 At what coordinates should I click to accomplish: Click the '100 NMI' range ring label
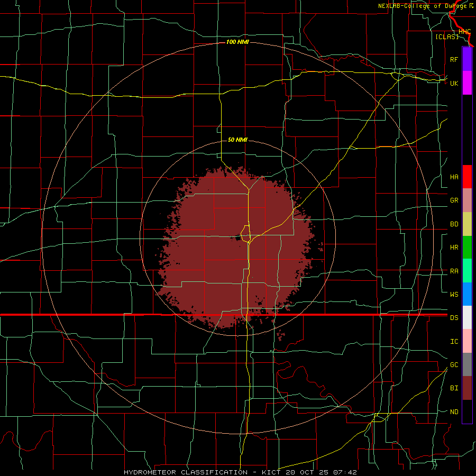237,42
